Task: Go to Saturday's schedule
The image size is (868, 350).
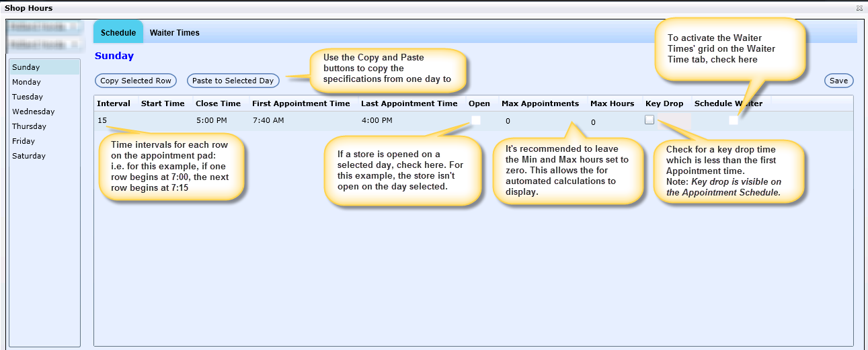Action: 29,156
